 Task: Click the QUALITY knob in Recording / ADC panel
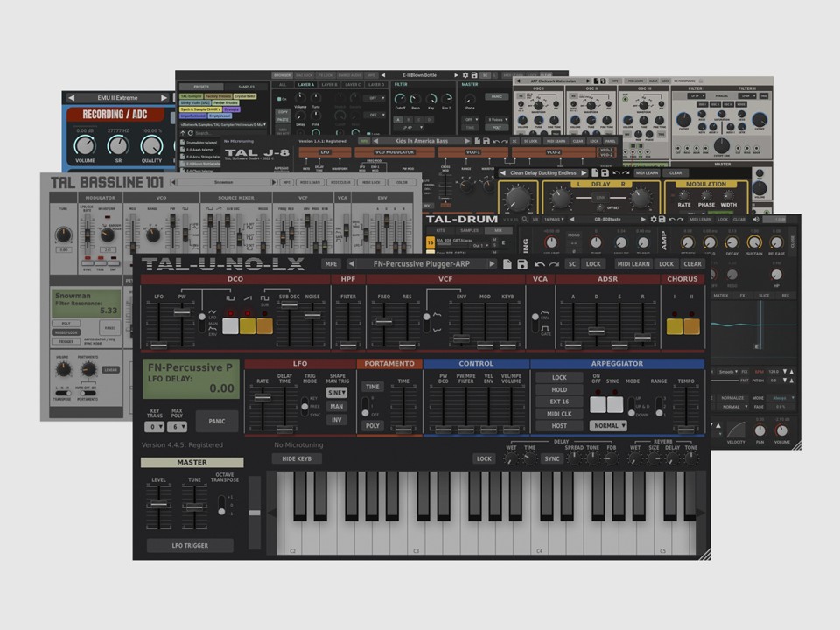(x=151, y=145)
